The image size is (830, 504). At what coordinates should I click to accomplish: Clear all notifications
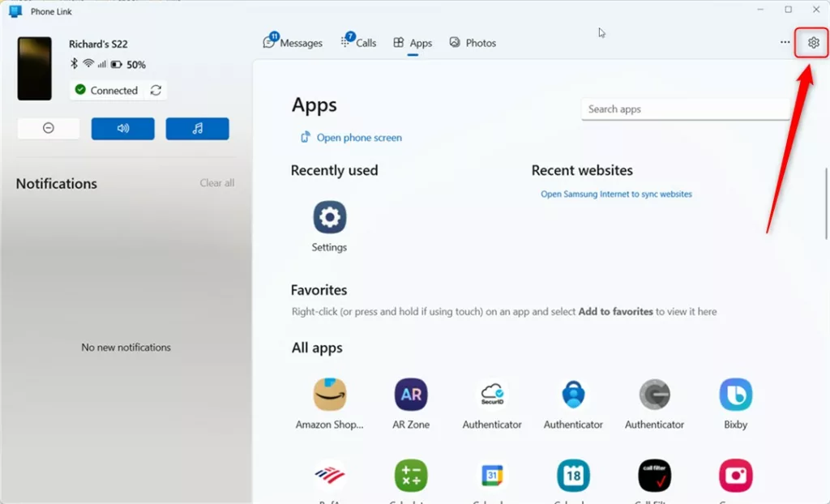point(217,182)
